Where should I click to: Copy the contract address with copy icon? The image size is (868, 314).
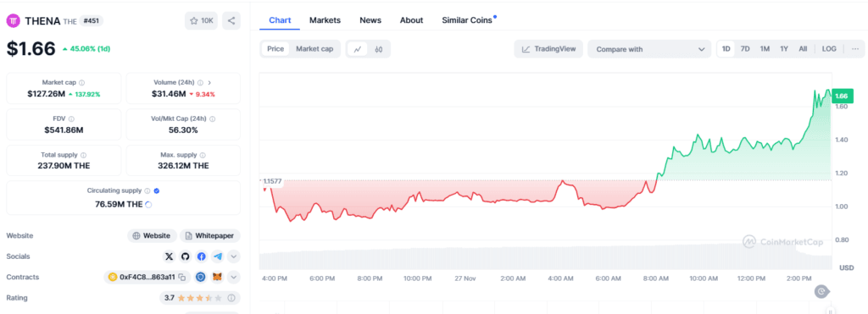[181, 277]
